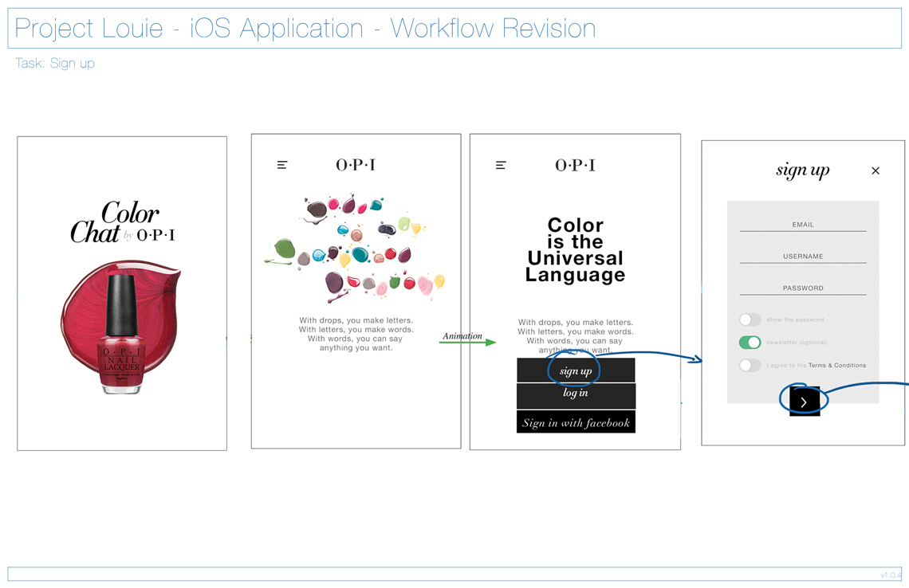This screenshot has width=909, height=588.
Task: Close the sign up form with X
Action: point(876,171)
